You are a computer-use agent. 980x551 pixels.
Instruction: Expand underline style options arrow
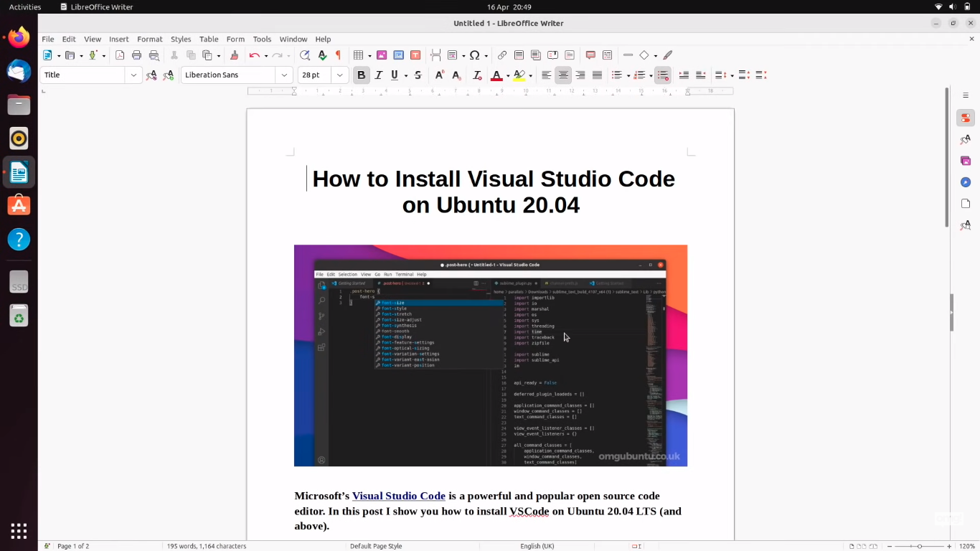point(406,75)
